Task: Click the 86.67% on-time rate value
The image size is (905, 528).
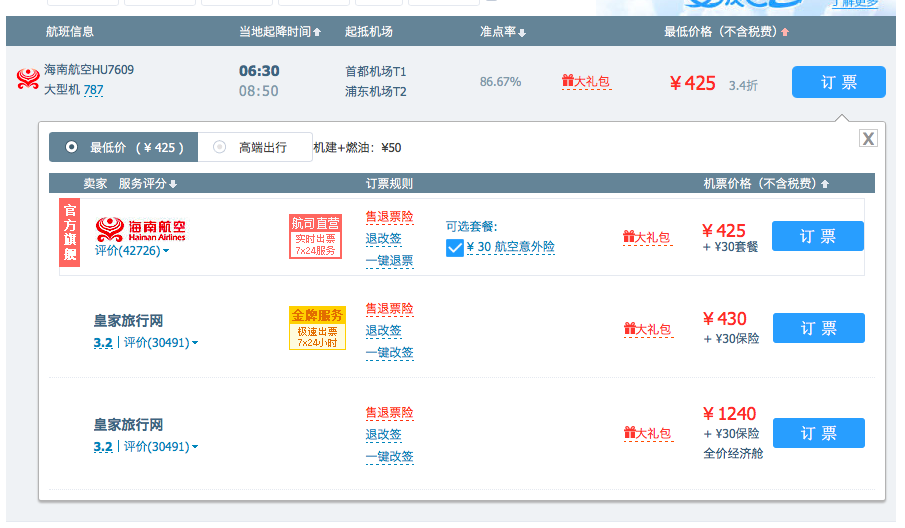Action: pos(500,82)
